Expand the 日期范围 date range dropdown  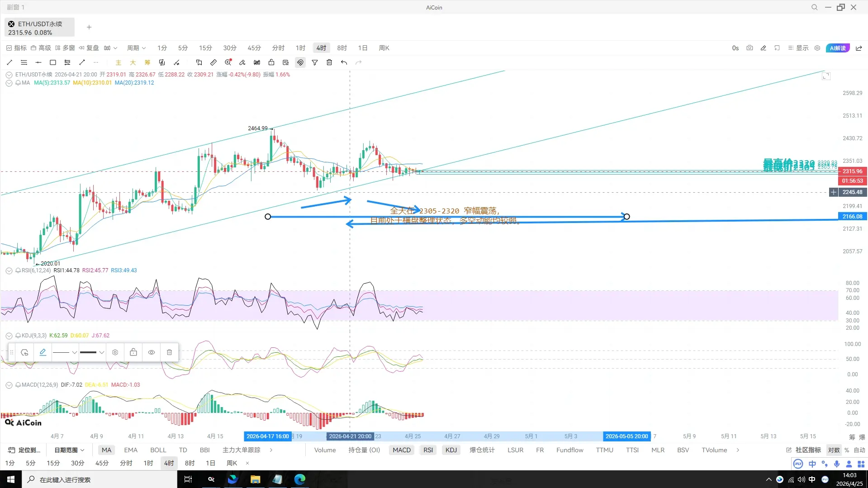tap(69, 450)
